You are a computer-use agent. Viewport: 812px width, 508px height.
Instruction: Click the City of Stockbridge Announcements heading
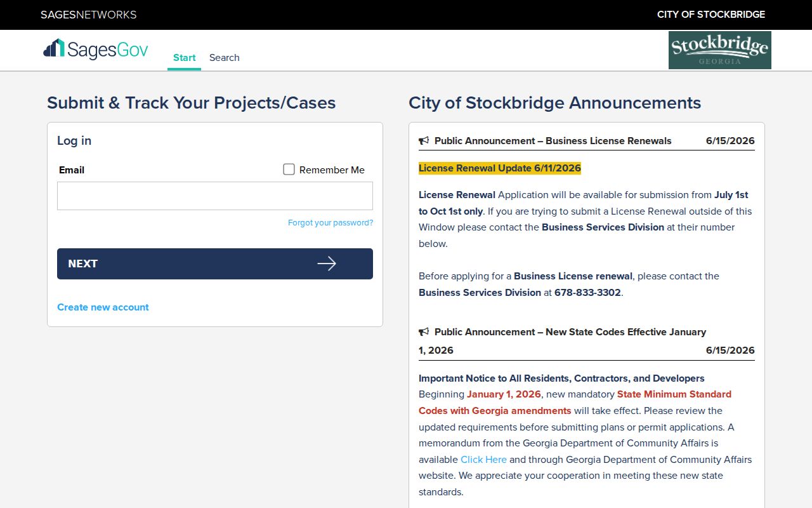[x=555, y=103]
